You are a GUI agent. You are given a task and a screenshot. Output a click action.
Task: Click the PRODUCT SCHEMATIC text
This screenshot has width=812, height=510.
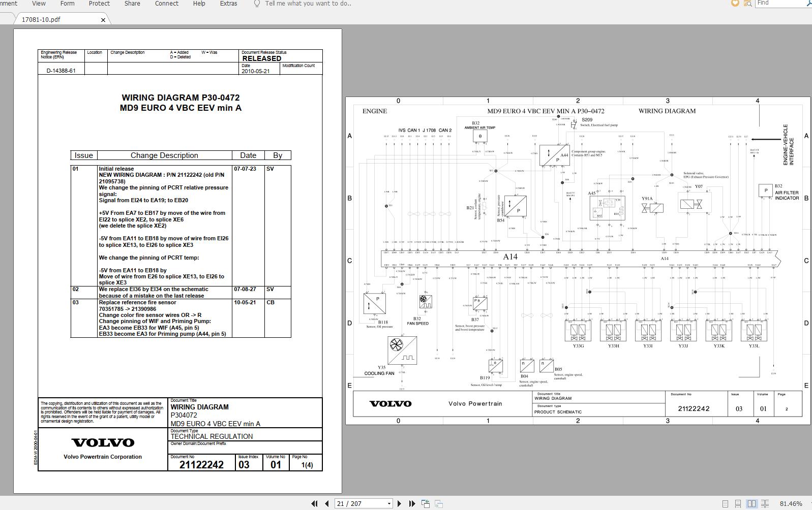pyautogui.click(x=558, y=412)
